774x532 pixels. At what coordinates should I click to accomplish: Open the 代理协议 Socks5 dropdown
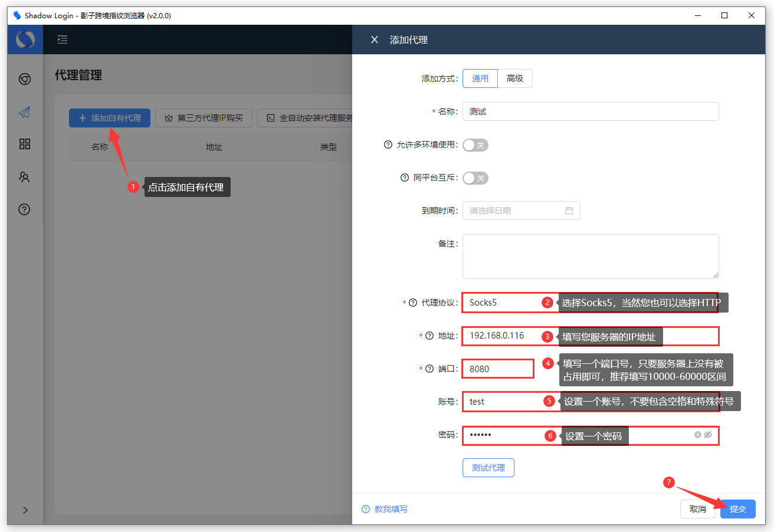[501, 303]
